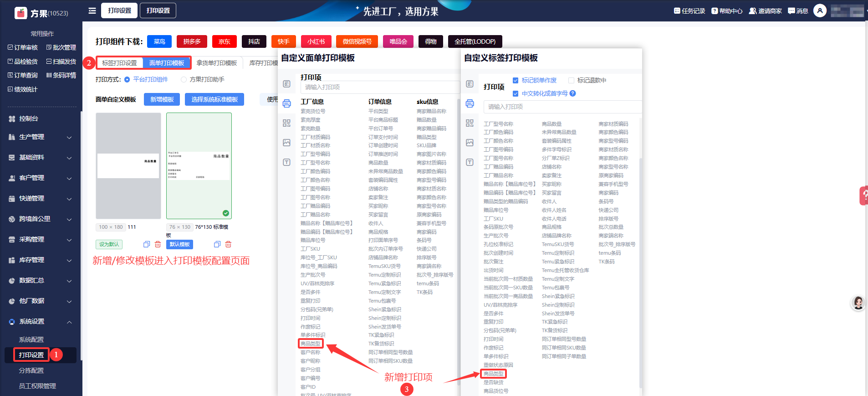Select the 方果打印助手 radio option
868x396 pixels.
(x=184, y=80)
